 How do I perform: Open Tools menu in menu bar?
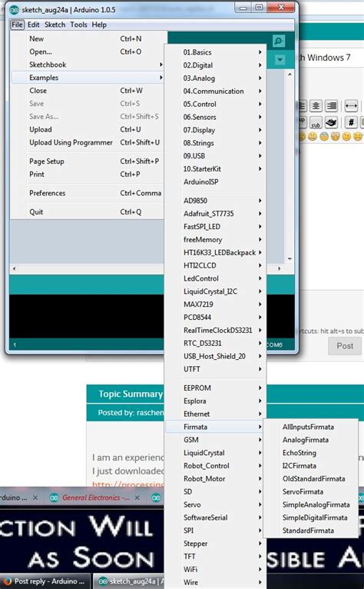coord(78,25)
